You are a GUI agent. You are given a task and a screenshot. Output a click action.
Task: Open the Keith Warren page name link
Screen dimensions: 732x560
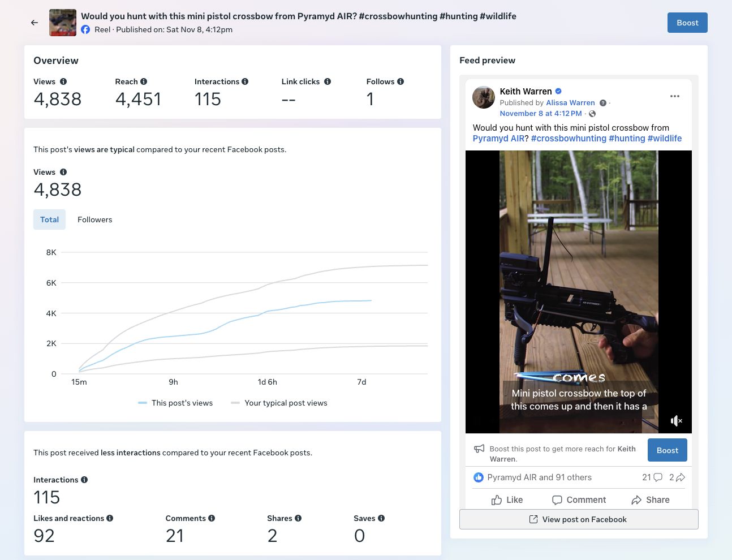526,91
